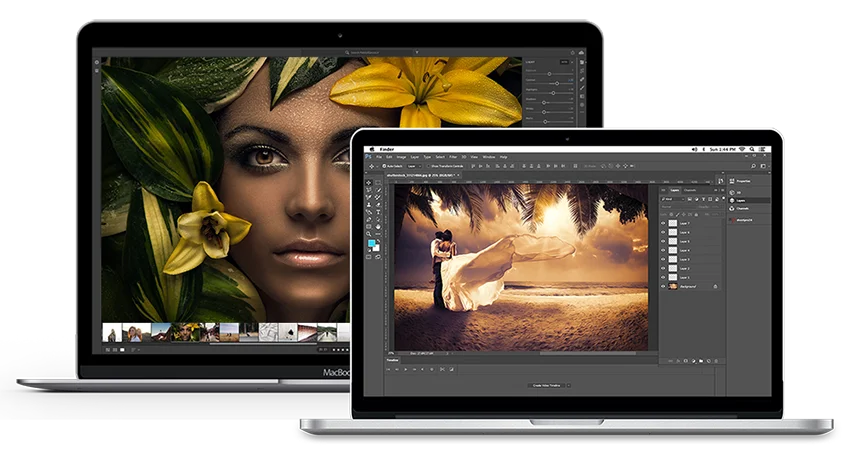Open layer style fx icon
850x453 pixels.
pos(678,361)
